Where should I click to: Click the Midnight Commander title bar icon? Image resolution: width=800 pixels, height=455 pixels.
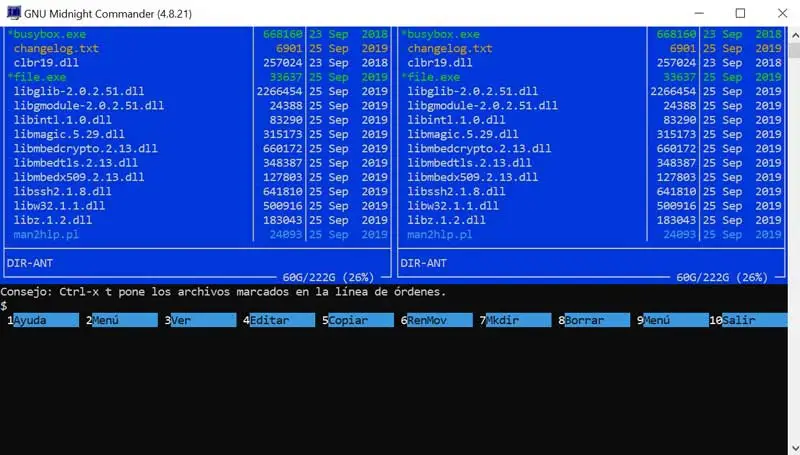click(x=14, y=13)
